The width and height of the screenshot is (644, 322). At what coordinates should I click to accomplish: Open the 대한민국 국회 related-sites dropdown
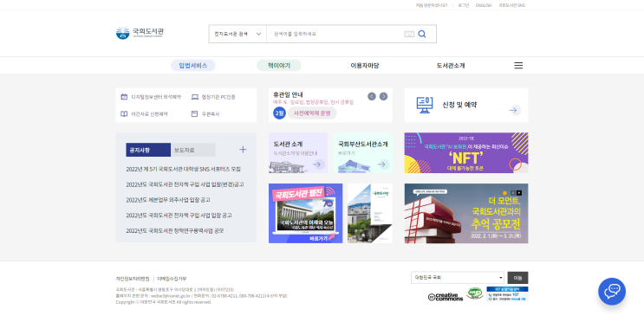pyautogui.click(x=458, y=278)
